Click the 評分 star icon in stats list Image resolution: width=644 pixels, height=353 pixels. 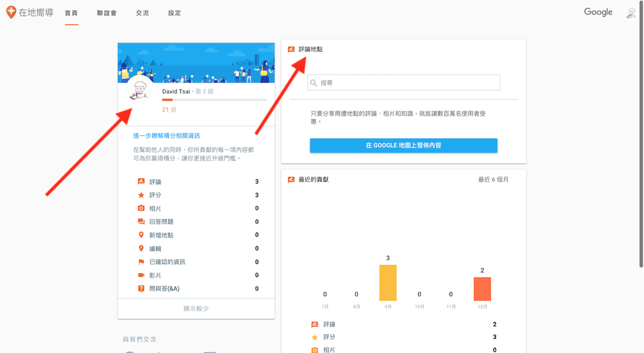pos(141,195)
